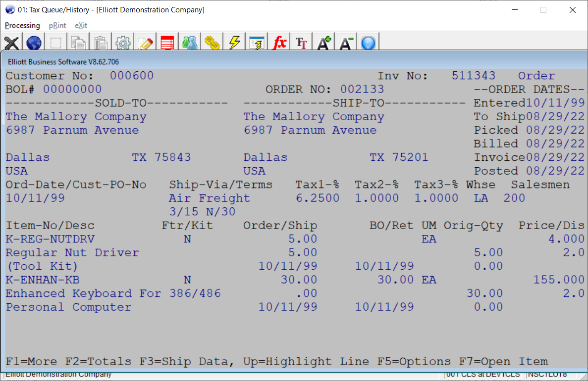The height and width of the screenshot is (381, 588).
Task: Open the two people contacts icon
Action: point(190,43)
